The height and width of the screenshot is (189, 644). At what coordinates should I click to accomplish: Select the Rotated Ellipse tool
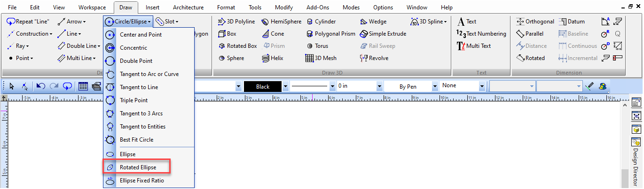tap(137, 167)
